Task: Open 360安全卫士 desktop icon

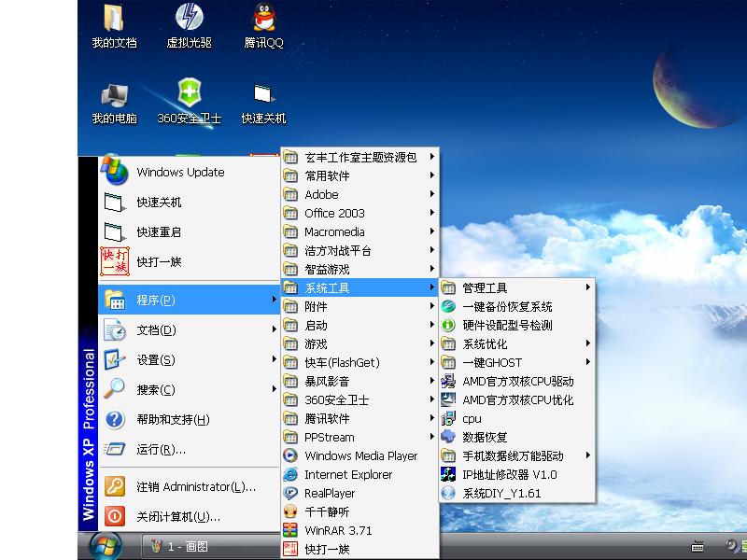Action: pos(190,95)
